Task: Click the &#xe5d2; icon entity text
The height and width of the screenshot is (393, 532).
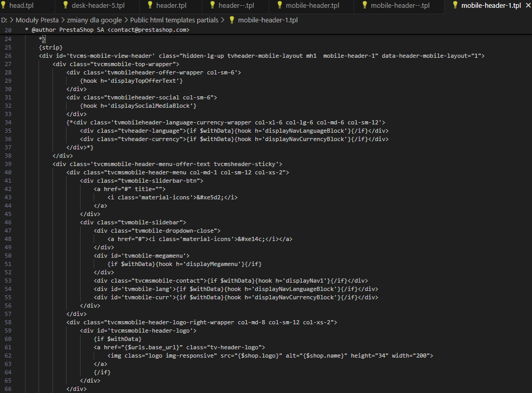Action: pos(210,197)
